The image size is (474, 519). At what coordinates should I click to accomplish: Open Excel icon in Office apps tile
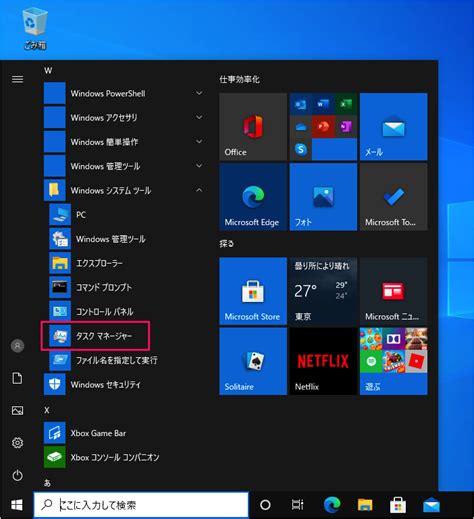coord(346,104)
